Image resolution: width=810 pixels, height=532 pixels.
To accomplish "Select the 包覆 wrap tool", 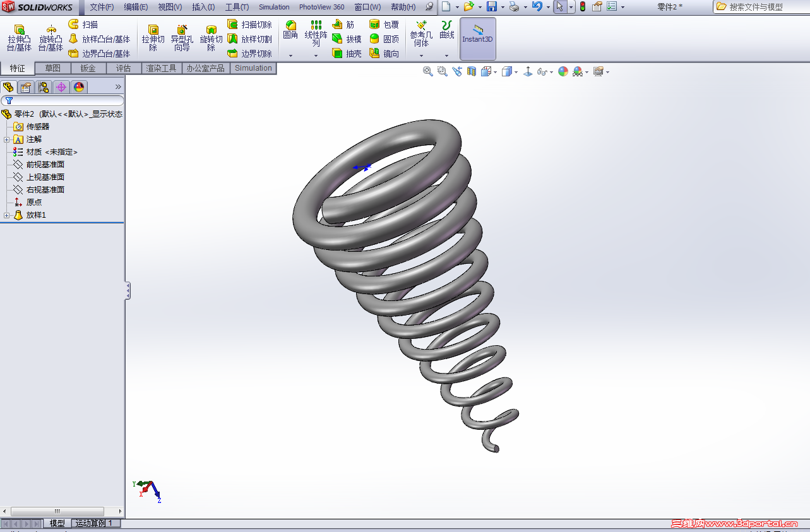I will 384,25.
